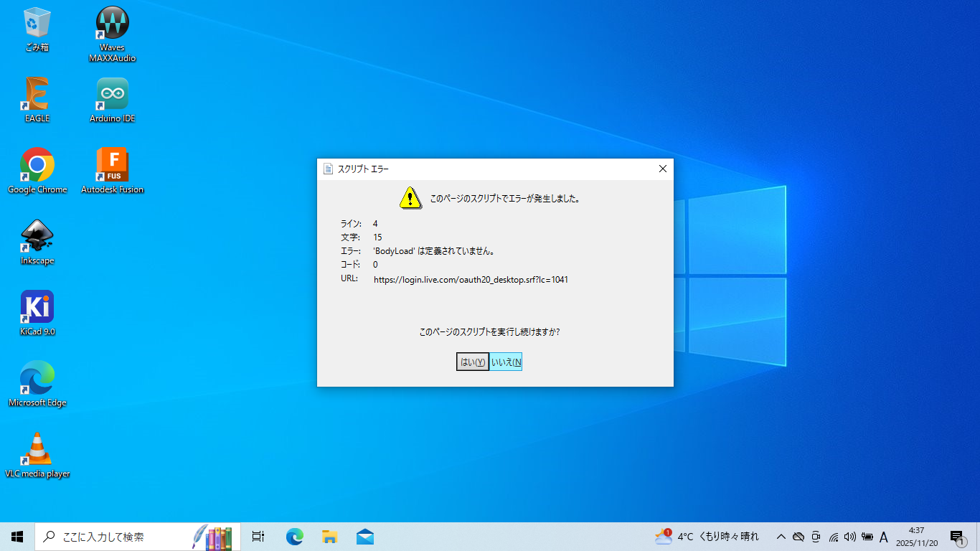The width and height of the screenshot is (980, 551).
Task: Expand the hidden system tray icons
Action: 781,537
